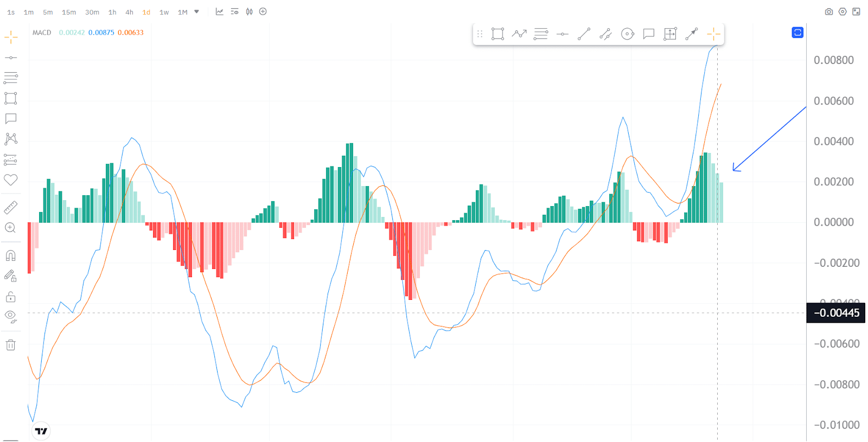This screenshot has height=442, width=868.
Task: Toggle lock all drawings padlock
Action: click(11, 297)
